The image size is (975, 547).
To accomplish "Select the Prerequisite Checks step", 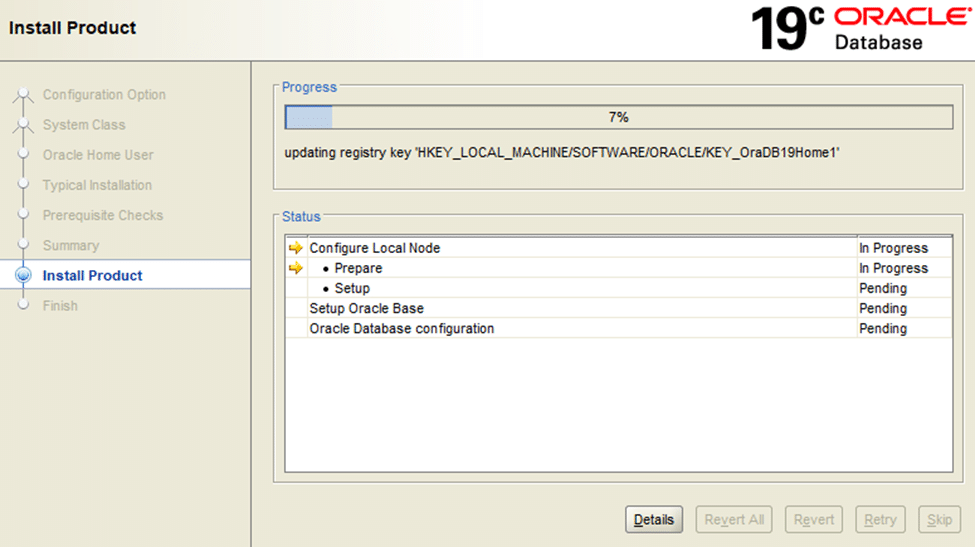I will pyautogui.click(x=103, y=215).
